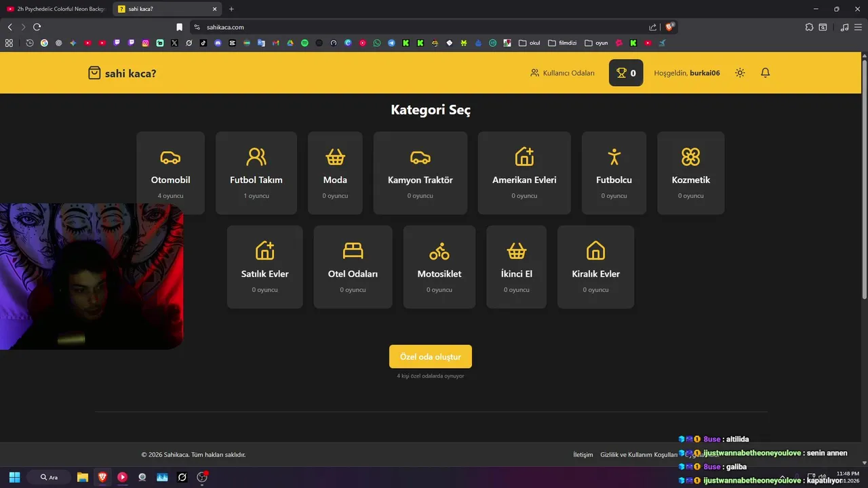The image size is (868, 488).
Task: Click the Brave icon in the taskbar
Action: pos(102,477)
